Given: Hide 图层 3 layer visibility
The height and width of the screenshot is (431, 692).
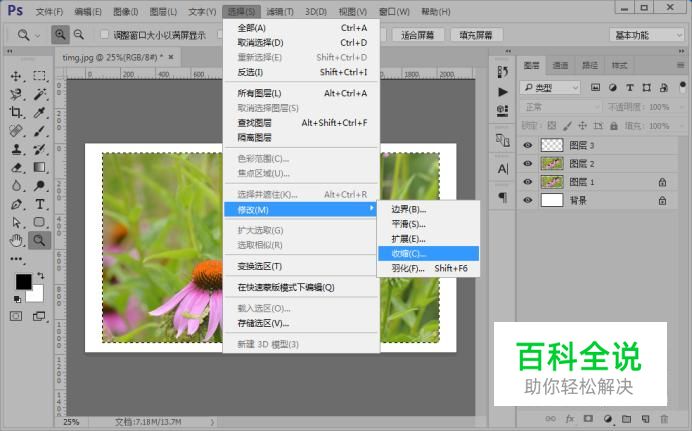Looking at the screenshot, I should pyautogui.click(x=527, y=145).
